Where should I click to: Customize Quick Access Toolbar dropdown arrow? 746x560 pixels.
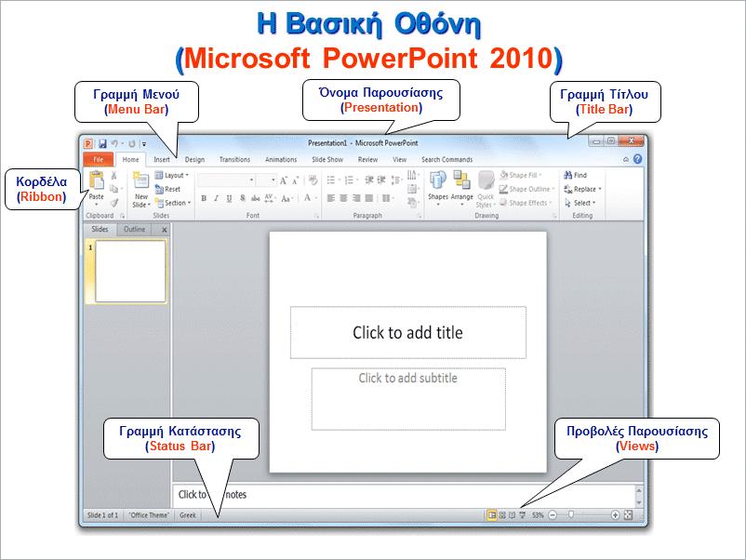pos(143,143)
